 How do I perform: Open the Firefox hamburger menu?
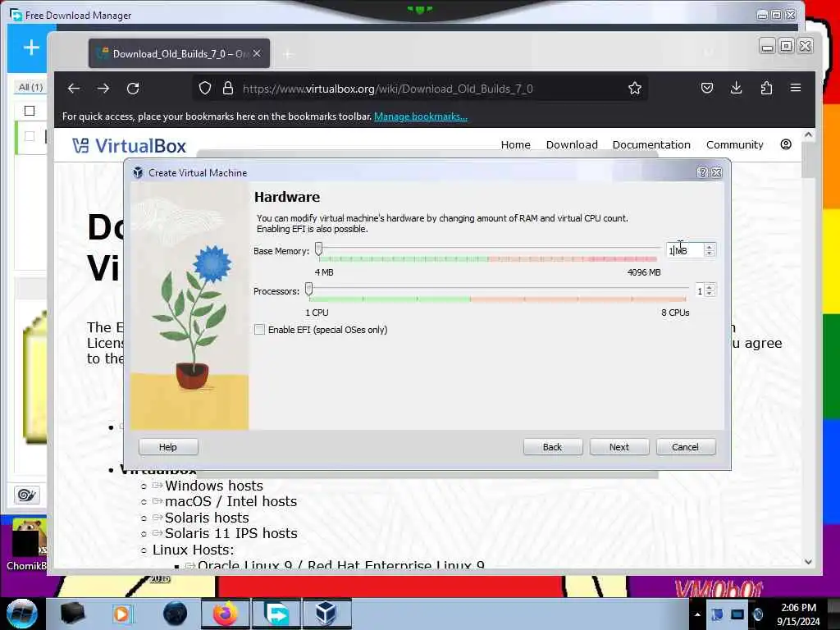pyautogui.click(x=796, y=88)
